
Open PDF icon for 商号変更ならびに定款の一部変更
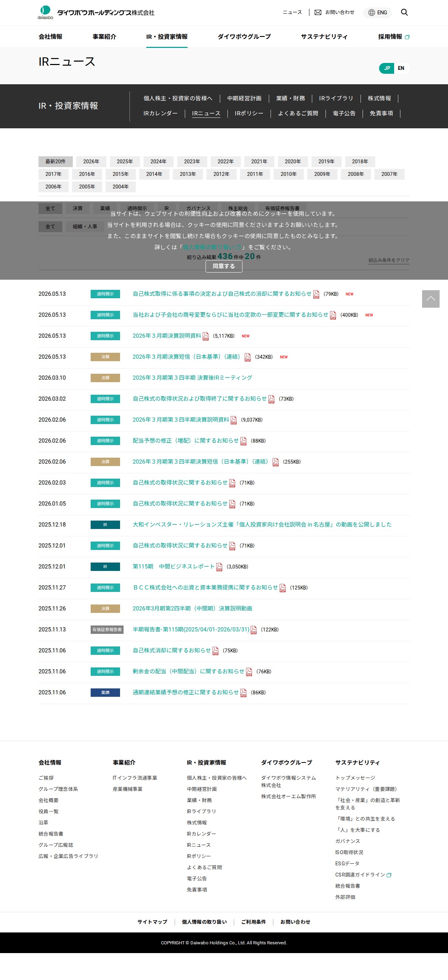coord(333,315)
